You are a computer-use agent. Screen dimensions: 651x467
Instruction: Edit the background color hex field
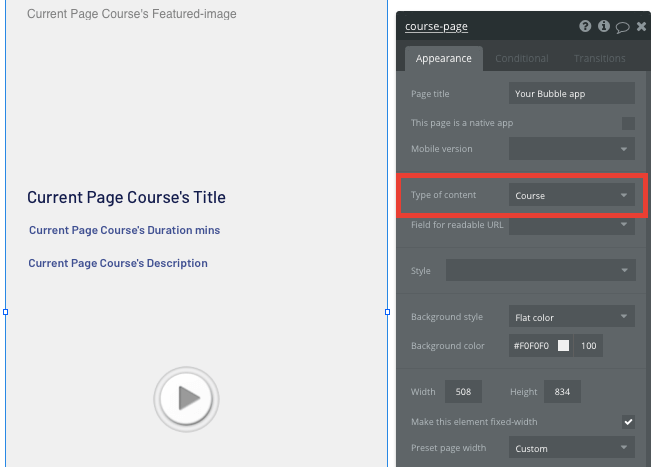pyautogui.click(x=532, y=345)
